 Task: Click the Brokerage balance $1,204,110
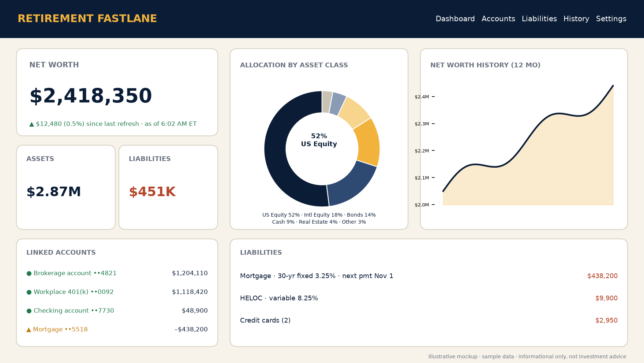point(190,273)
